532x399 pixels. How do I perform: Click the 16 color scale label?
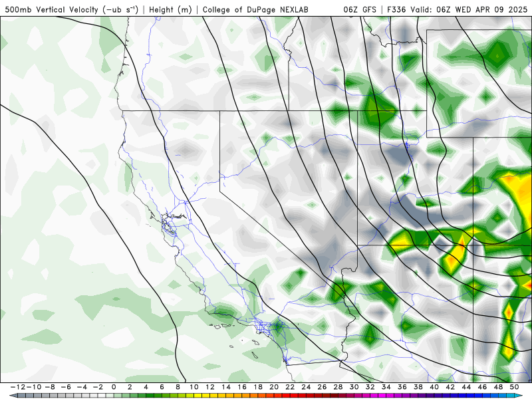click(242, 387)
